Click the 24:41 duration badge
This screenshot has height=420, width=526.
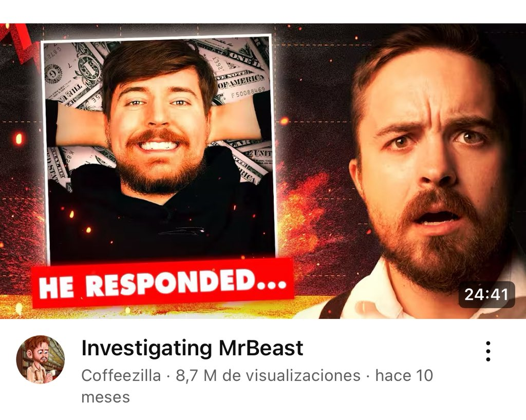click(486, 295)
